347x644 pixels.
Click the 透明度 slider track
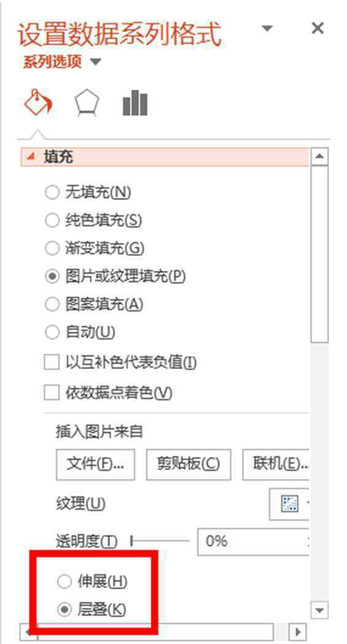pyautogui.click(x=160, y=541)
